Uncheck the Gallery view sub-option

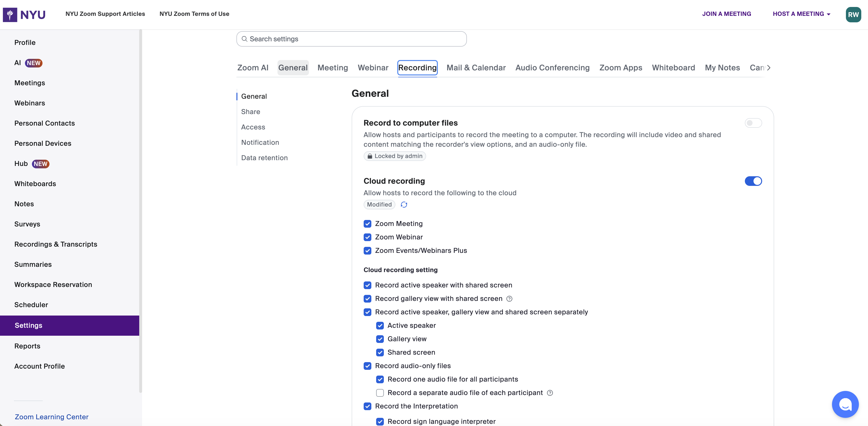380,339
